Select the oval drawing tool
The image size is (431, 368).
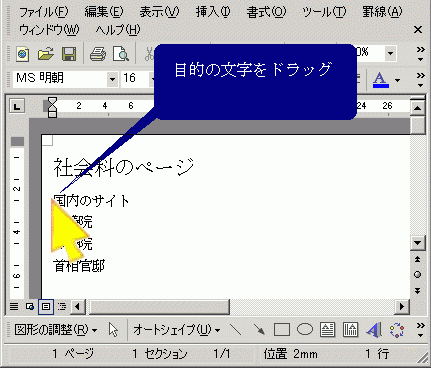tap(305, 330)
